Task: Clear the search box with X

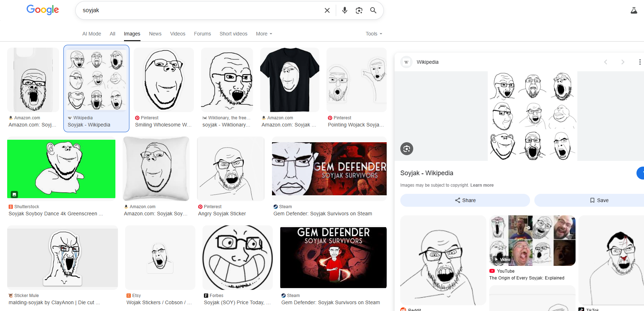Action: [x=327, y=10]
